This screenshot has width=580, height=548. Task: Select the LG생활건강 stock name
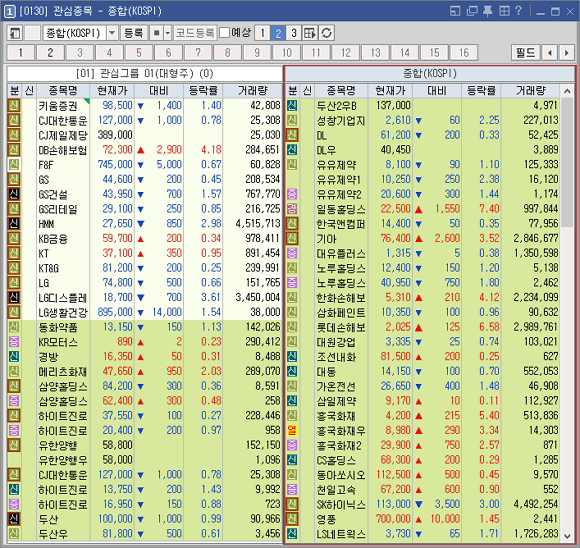click(63, 313)
